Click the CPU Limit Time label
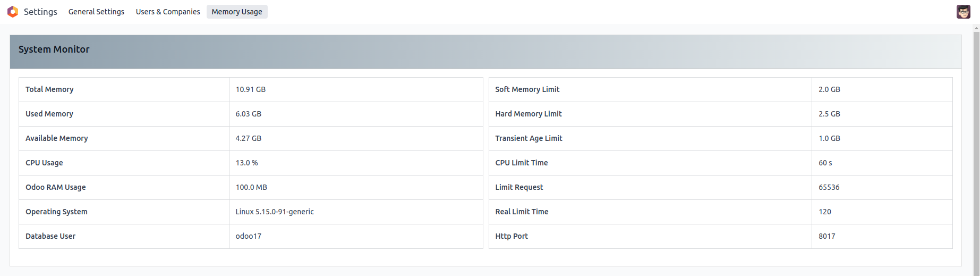 pos(522,163)
